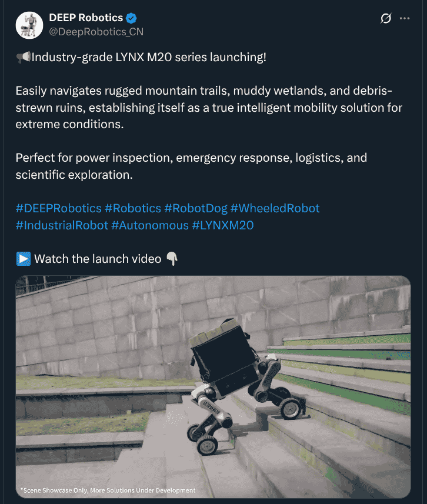
Task: Click the pointing-down hand emoji
Action: pos(172,259)
